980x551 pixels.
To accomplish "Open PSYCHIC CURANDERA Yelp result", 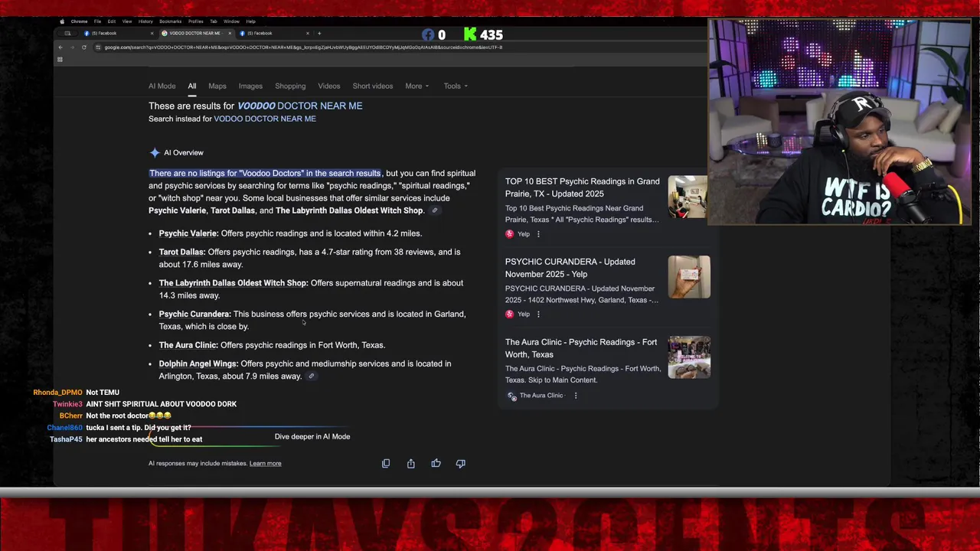I will pyautogui.click(x=570, y=268).
